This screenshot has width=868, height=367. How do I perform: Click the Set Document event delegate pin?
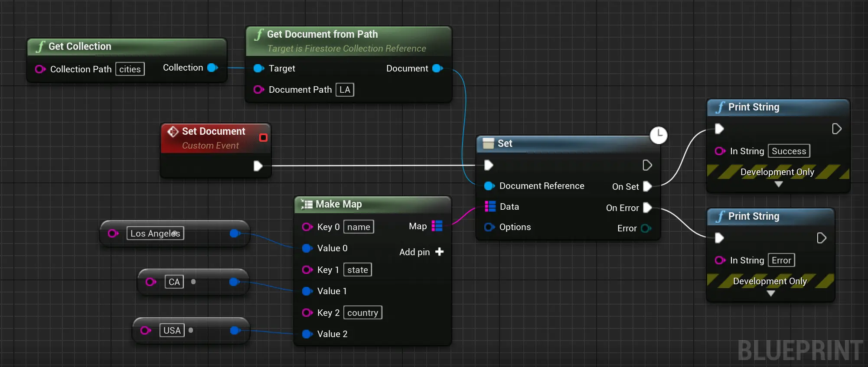pos(263,138)
